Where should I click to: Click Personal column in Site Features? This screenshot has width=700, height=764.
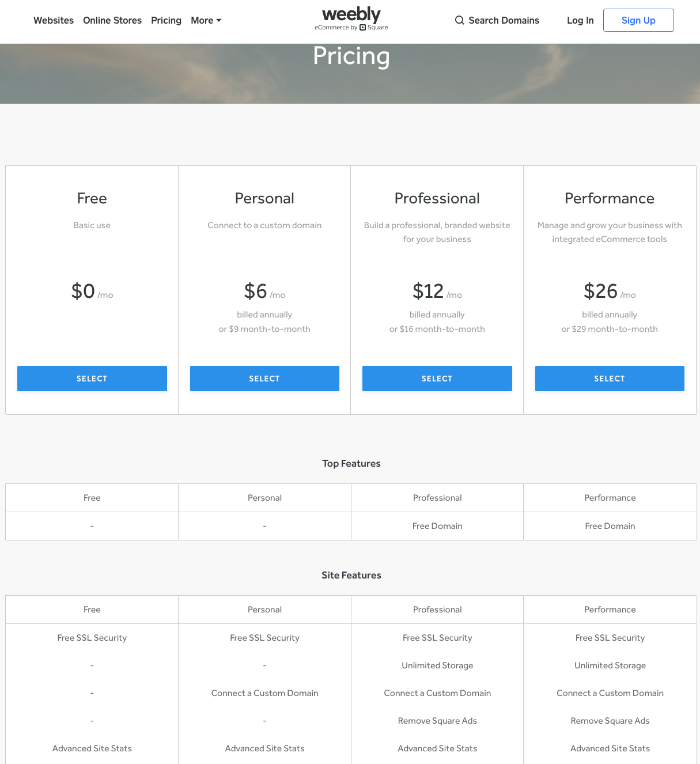264,610
